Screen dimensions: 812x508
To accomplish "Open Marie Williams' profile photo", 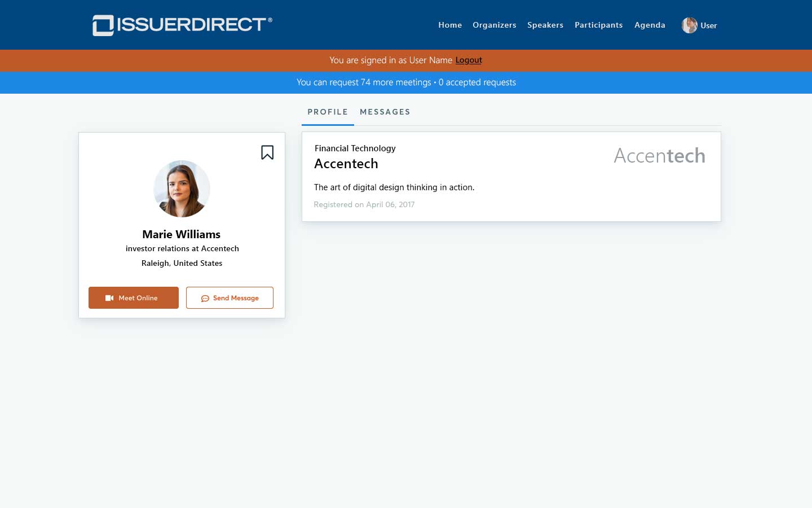I will coord(182,189).
